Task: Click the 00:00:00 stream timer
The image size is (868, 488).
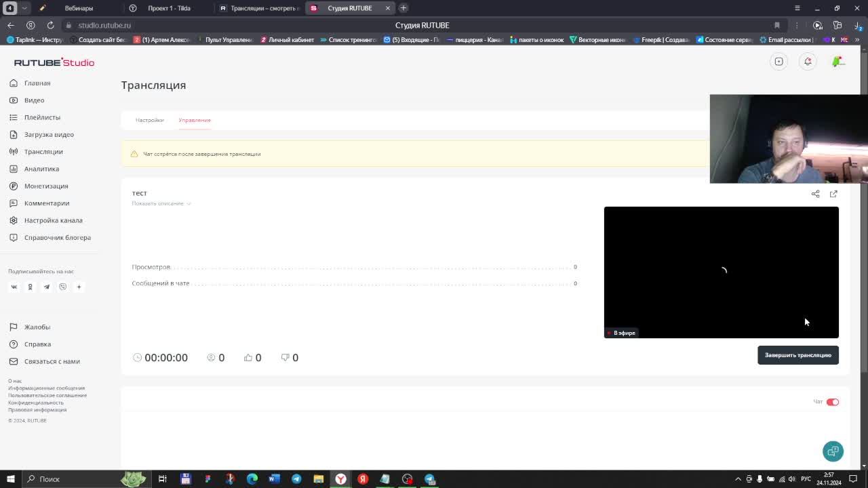Action: click(x=160, y=357)
